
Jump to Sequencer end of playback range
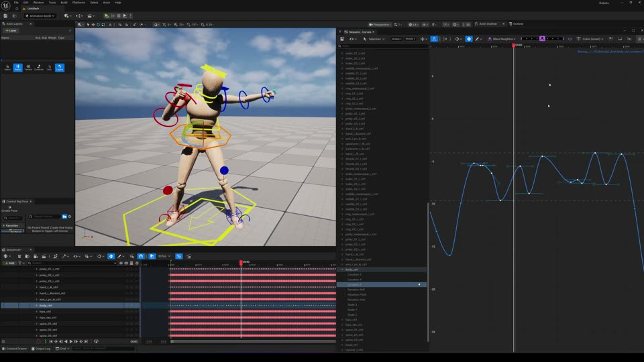86,341
